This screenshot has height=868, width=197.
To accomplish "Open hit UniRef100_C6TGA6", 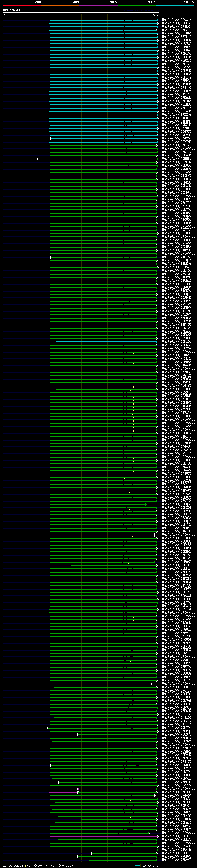I will click(x=177, y=33).
